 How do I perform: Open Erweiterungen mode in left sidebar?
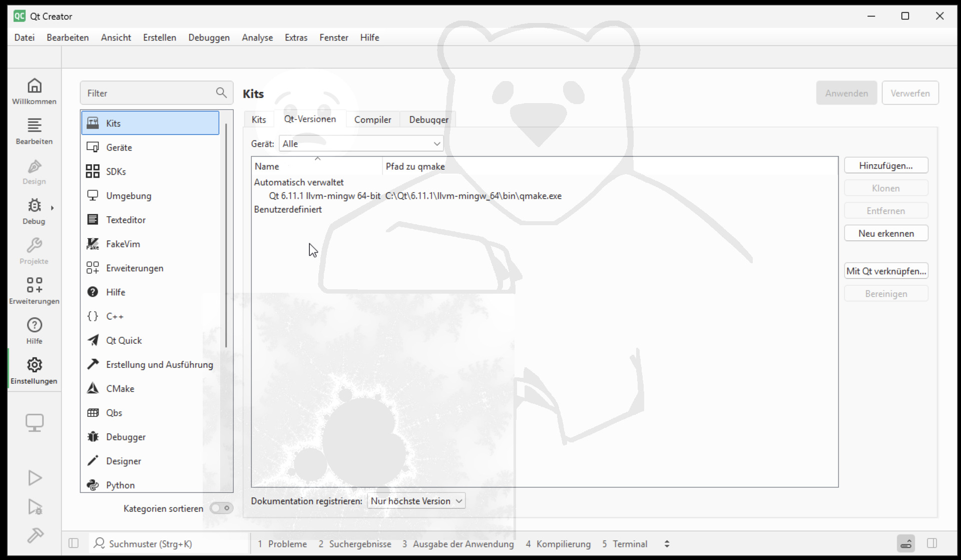click(x=34, y=291)
